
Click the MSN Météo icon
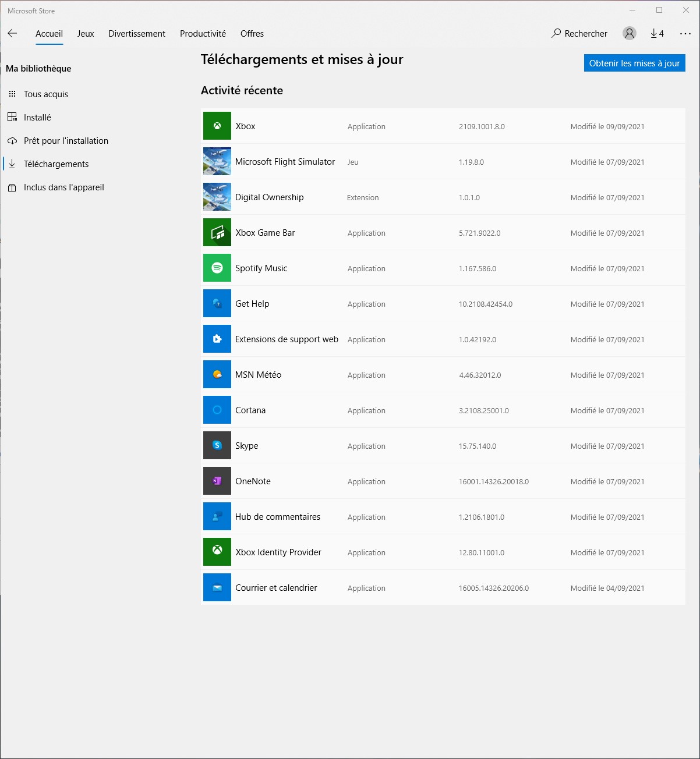(217, 374)
